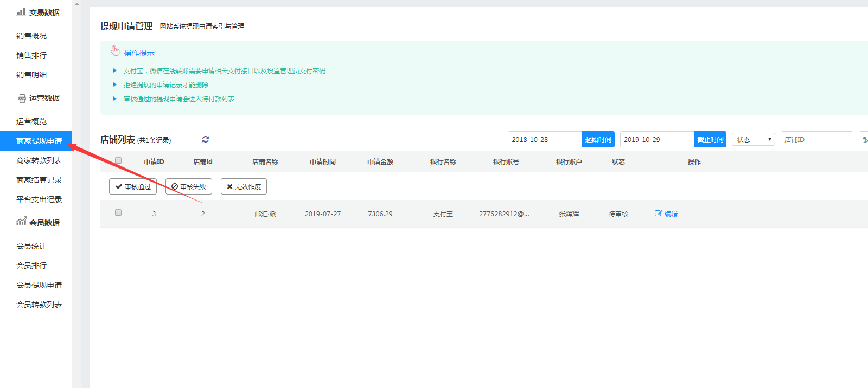
Task: Click the scroll-up arrow above sidebar scrollbar
Action: 76,4
